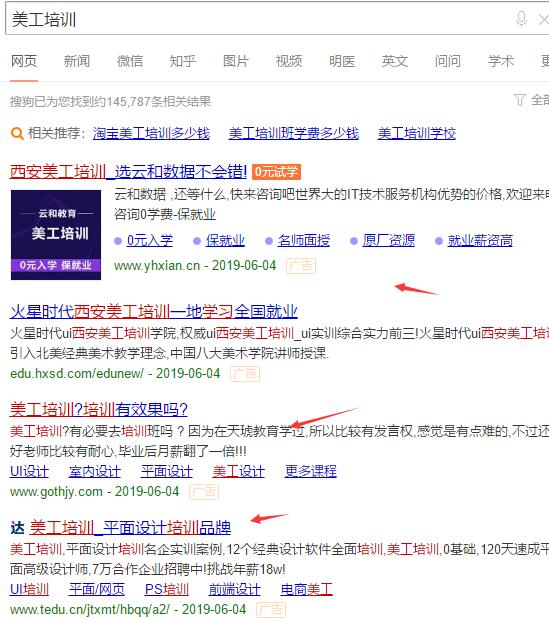Select the 学术 tab
549x619 pixels.
click(500, 61)
